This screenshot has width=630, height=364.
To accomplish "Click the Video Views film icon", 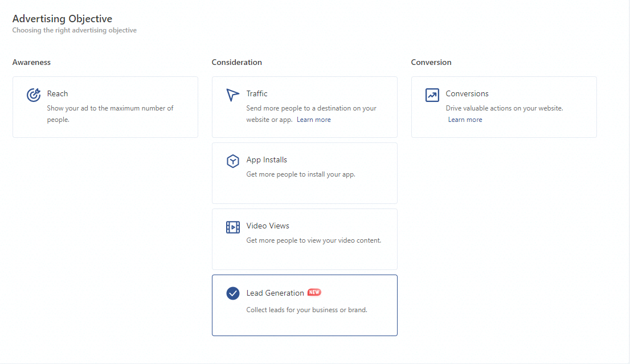I will [232, 227].
